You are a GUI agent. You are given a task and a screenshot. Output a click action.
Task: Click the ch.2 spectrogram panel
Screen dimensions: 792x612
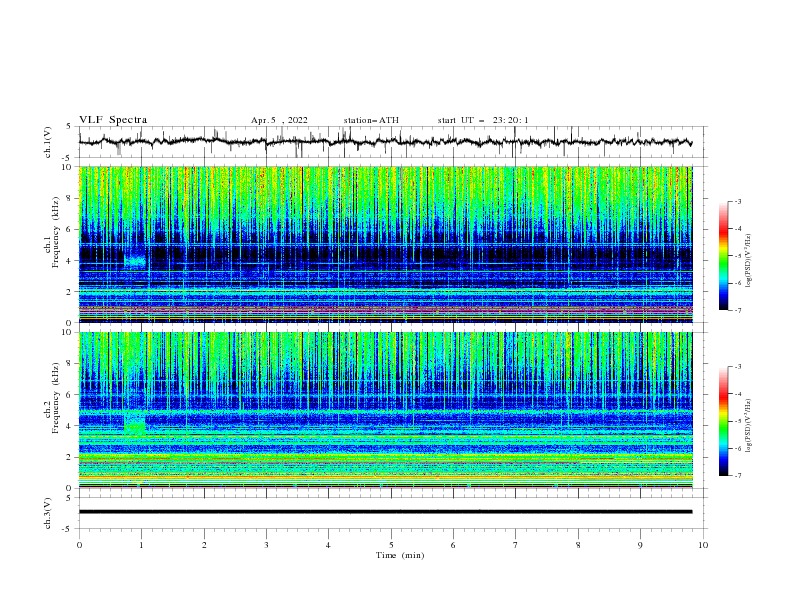(x=385, y=410)
